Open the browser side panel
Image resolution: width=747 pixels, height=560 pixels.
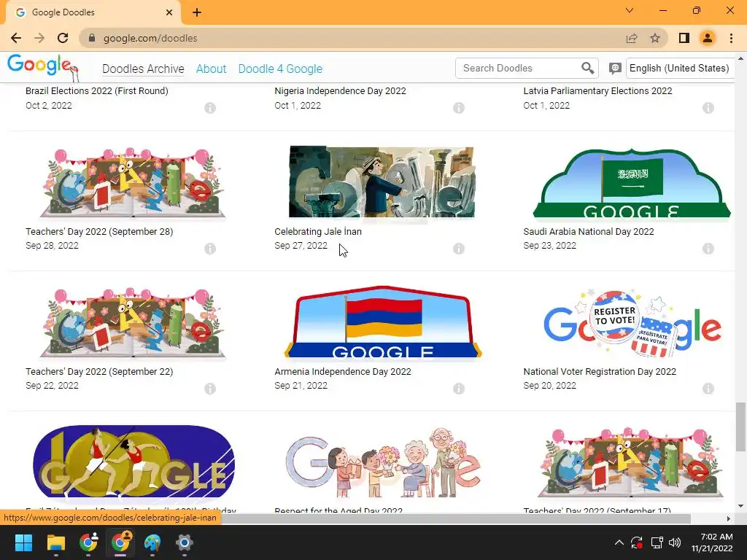[x=684, y=38]
